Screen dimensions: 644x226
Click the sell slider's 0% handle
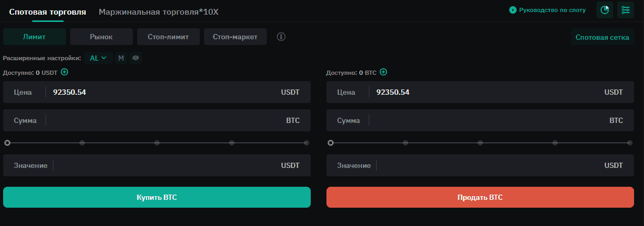click(331, 142)
